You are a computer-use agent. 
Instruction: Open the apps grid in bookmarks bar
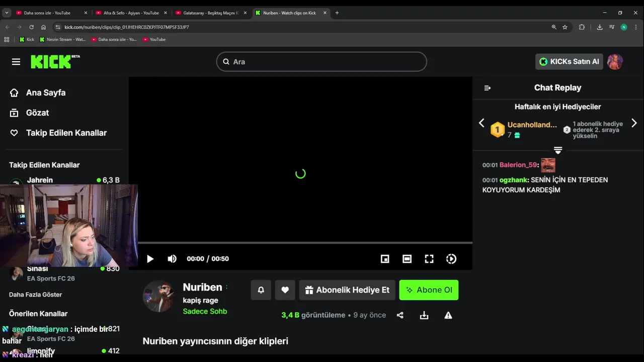(7, 39)
